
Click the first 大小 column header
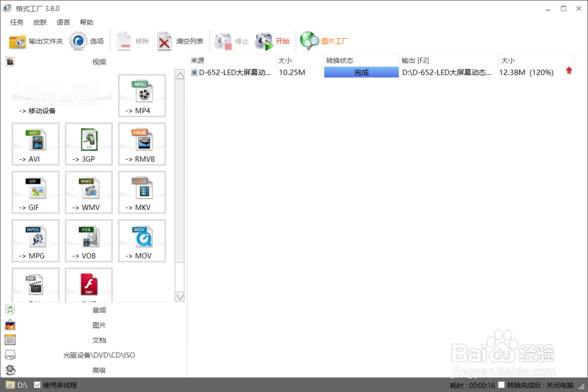click(300, 61)
